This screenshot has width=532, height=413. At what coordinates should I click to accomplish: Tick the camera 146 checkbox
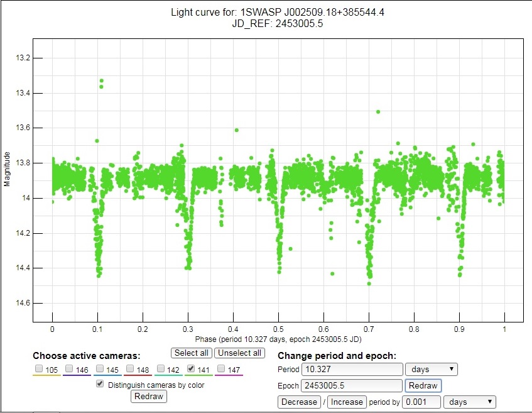coord(70,369)
